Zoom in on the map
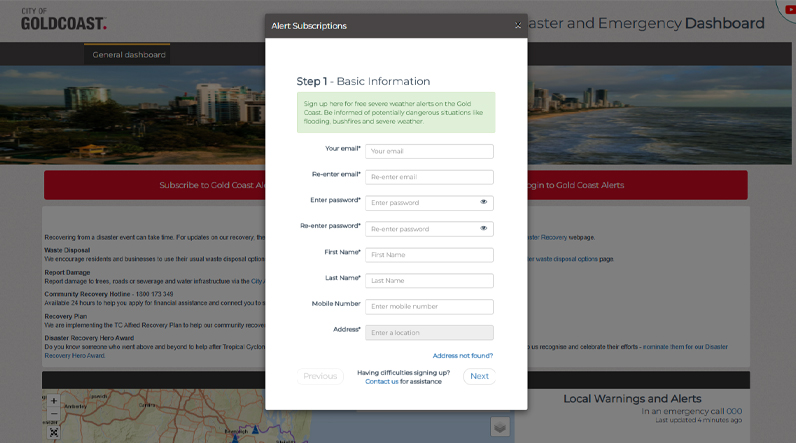 pos(54,400)
